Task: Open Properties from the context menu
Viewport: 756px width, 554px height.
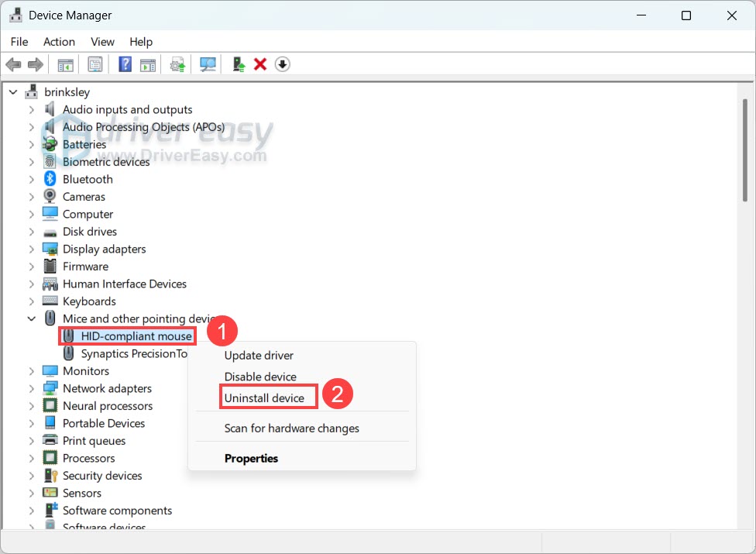Action: 302,458
